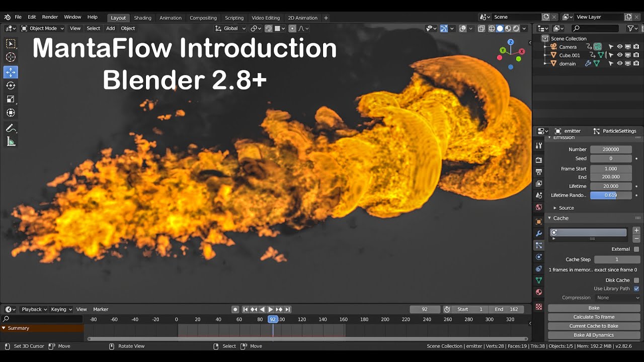
Task: Select the Scale tool in the viewport toolbar
Action: click(11, 99)
